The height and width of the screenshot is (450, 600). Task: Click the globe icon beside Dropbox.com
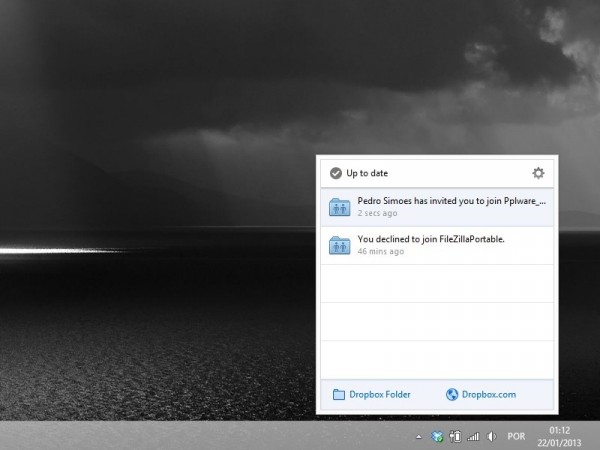(x=452, y=395)
